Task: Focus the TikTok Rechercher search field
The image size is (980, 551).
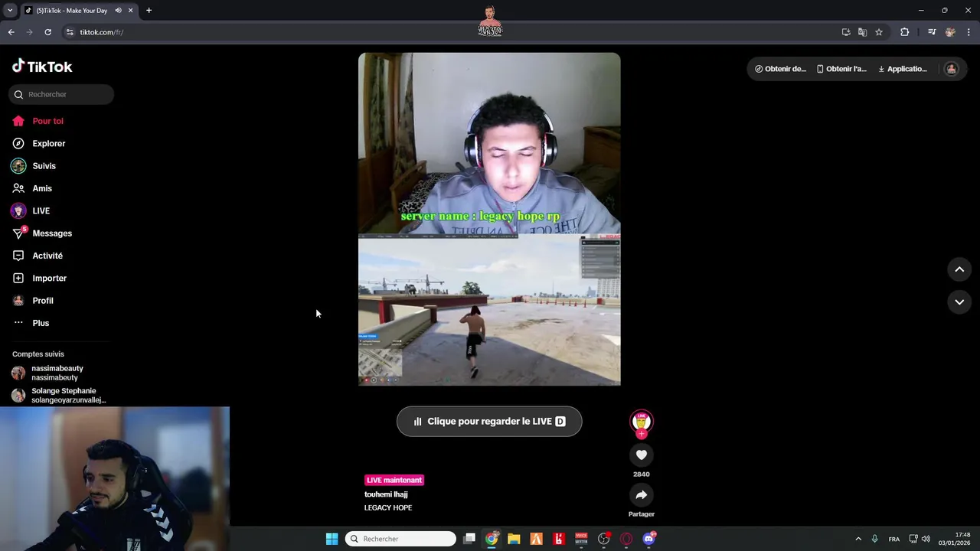Action: pos(61,94)
